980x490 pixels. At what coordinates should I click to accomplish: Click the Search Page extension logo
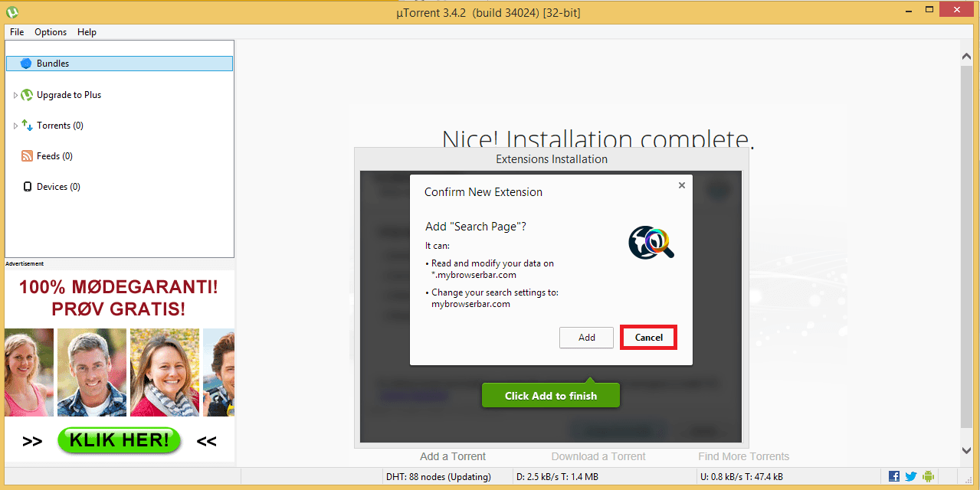click(651, 242)
